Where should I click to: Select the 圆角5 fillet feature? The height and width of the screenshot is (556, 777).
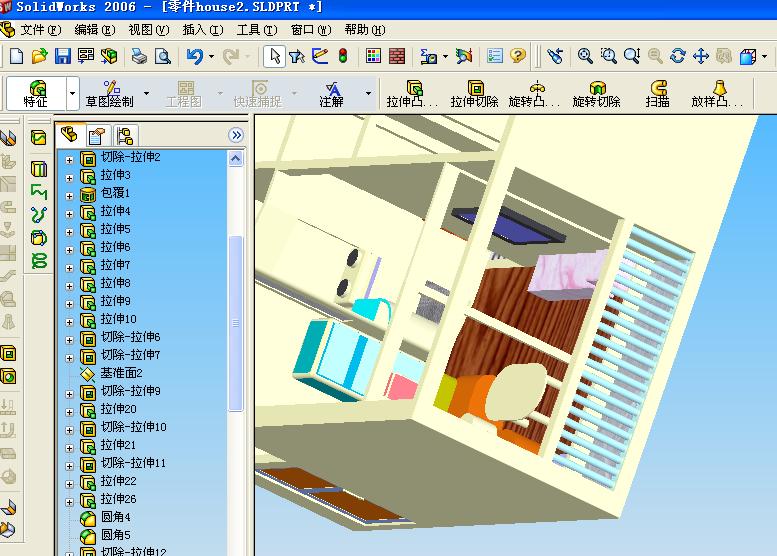point(115,535)
